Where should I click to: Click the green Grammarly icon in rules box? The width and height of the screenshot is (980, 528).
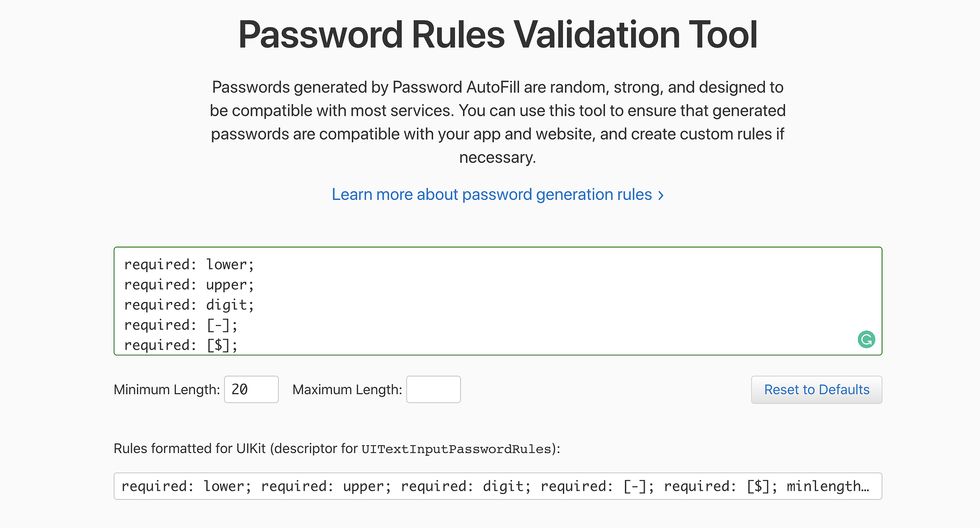pos(866,339)
